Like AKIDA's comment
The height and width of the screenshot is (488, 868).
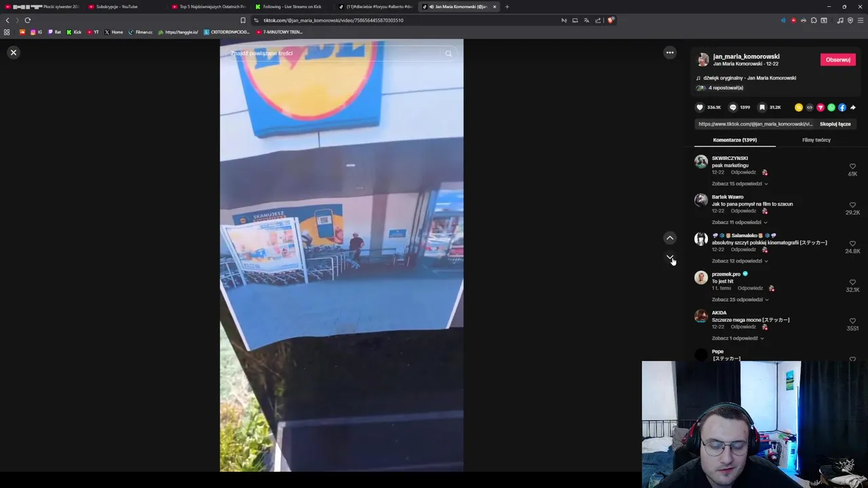pyautogui.click(x=852, y=321)
